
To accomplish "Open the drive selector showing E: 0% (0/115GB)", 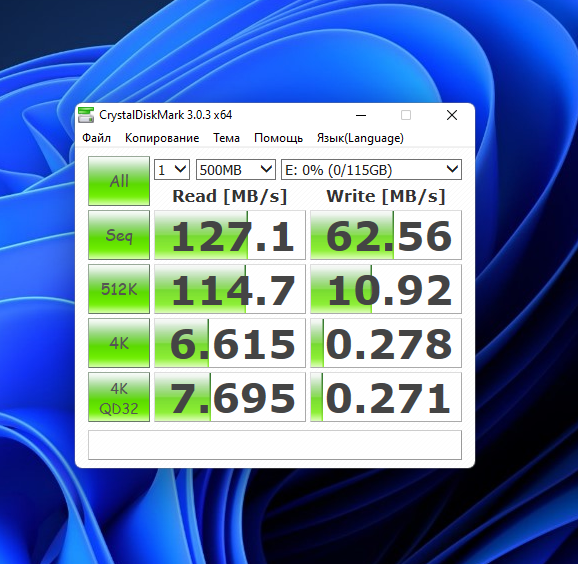I will (x=371, y=170).
